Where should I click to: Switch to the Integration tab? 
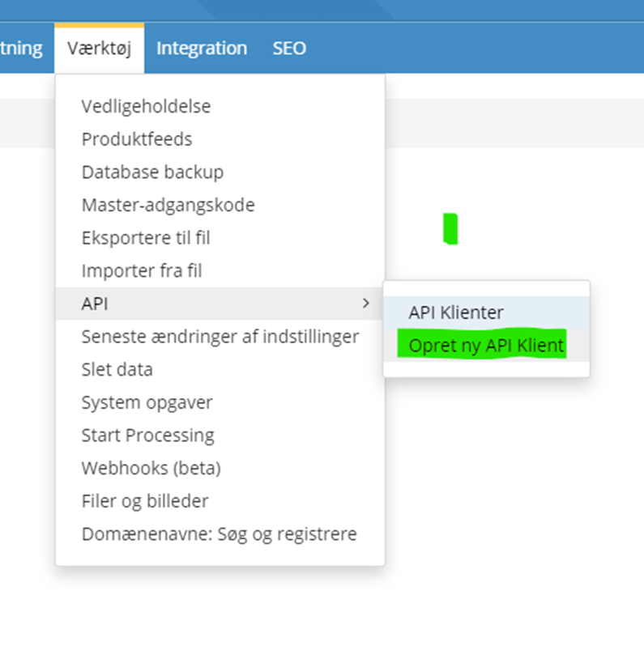point(201,49)
